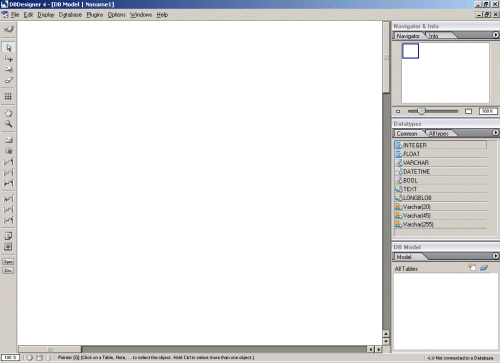
Task: Open the Options menu
Action: click(x=117, y=15)
